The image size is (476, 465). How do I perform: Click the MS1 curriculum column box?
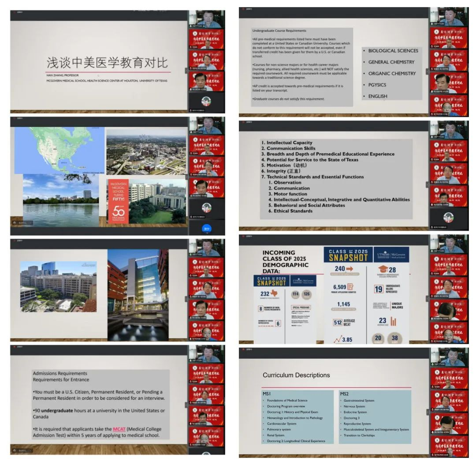click(x=297, y=417)
